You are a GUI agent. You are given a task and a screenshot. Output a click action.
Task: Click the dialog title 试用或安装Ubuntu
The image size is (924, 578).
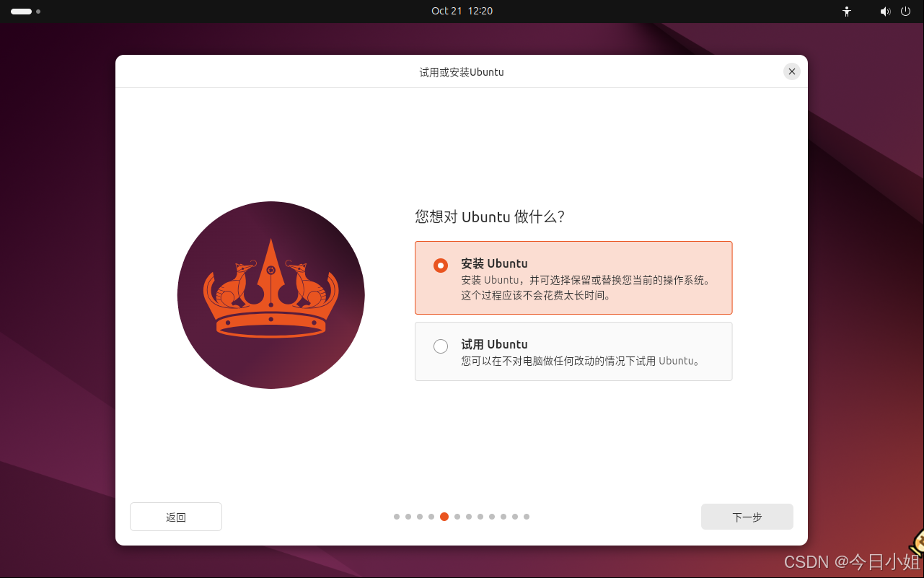pos(462,71)
